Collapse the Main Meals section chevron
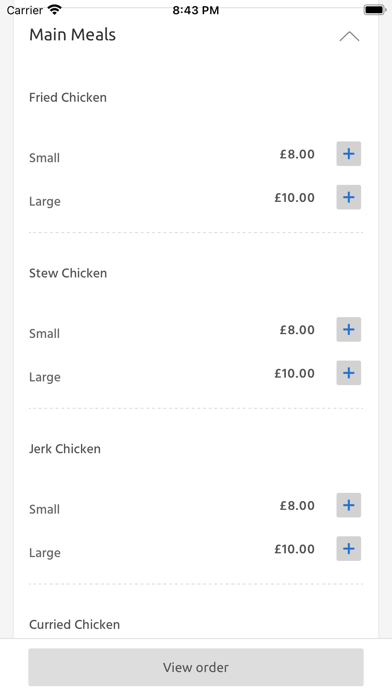The height and width of the screenshot is (696, 392). coord(349,36)
